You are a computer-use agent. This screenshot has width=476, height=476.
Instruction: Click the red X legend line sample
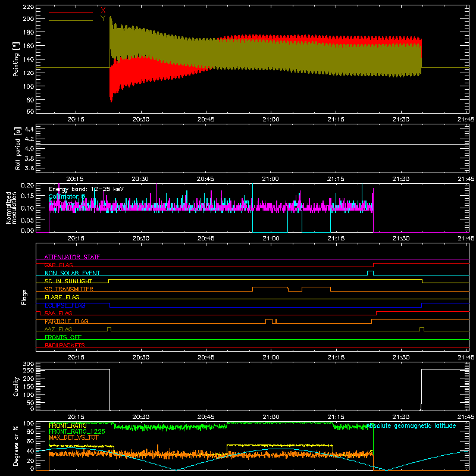pos(71,12)
